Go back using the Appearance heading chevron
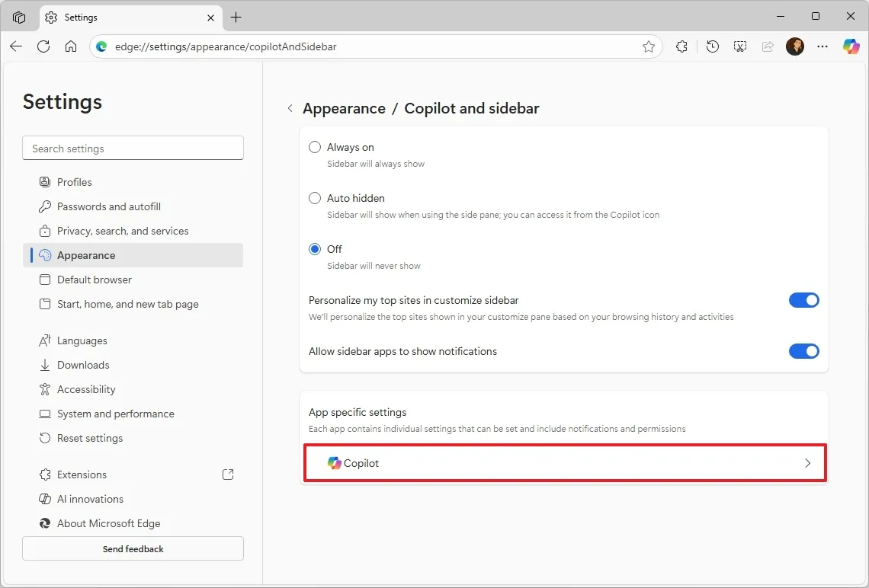The width and height of the screenshot is (869, 588). (290, 108)
